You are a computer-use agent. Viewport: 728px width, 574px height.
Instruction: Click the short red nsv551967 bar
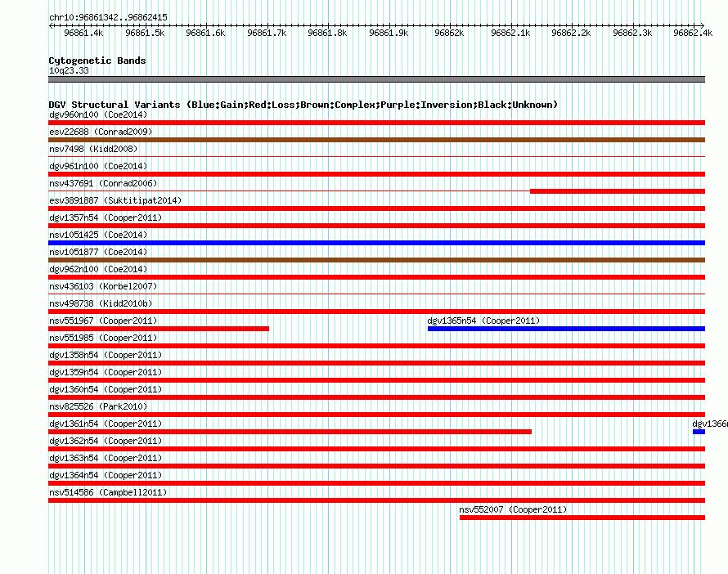click(159, 329)
